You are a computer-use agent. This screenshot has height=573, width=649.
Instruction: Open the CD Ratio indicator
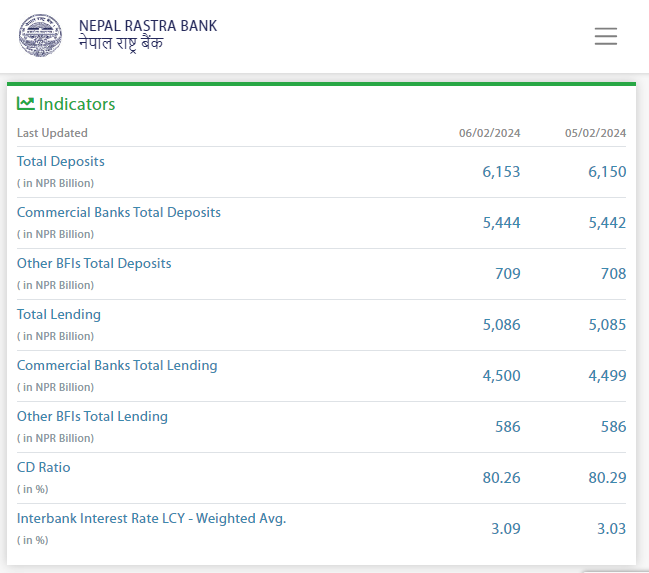[44, 467]
